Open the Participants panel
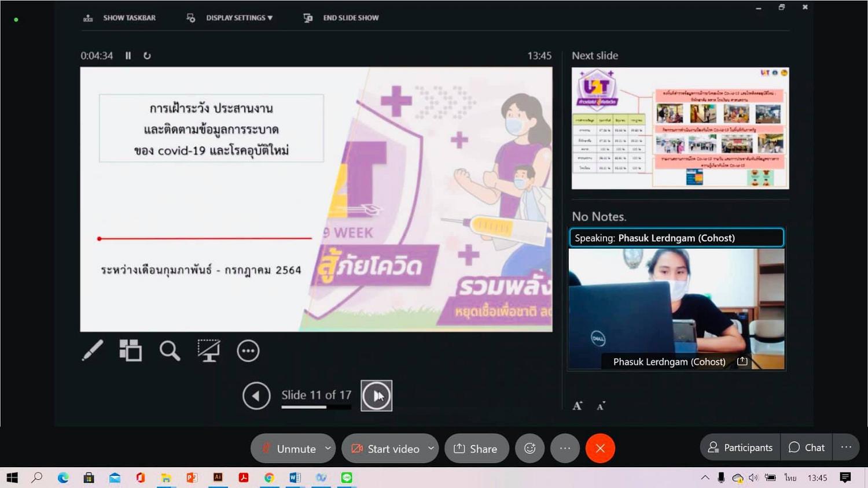 tap(740, 448)
